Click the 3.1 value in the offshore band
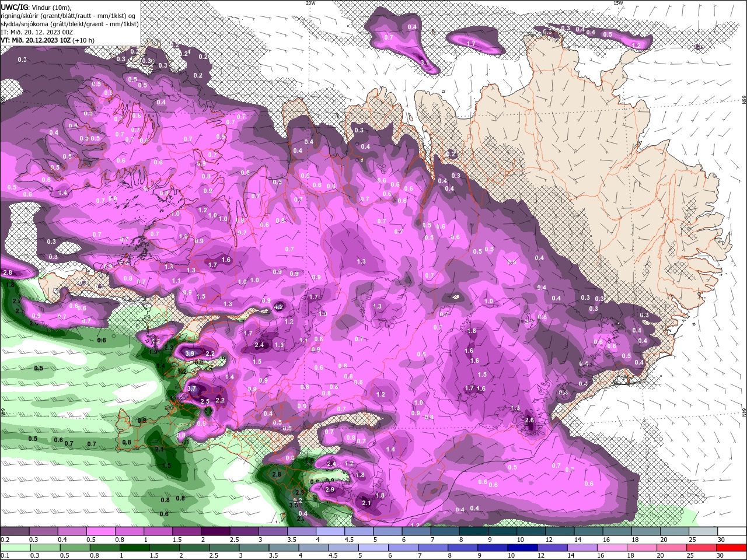747x560 pixels. pos(424,62)
